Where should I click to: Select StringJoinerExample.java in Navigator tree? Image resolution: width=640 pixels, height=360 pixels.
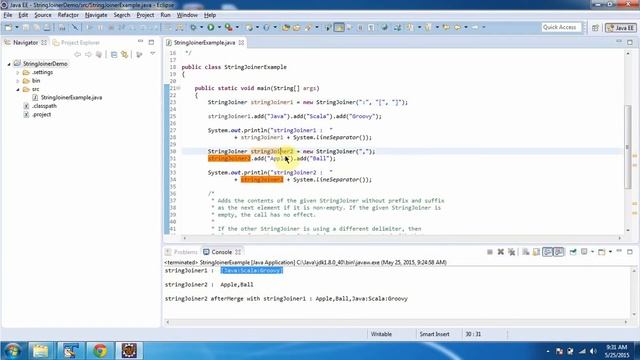71,98
